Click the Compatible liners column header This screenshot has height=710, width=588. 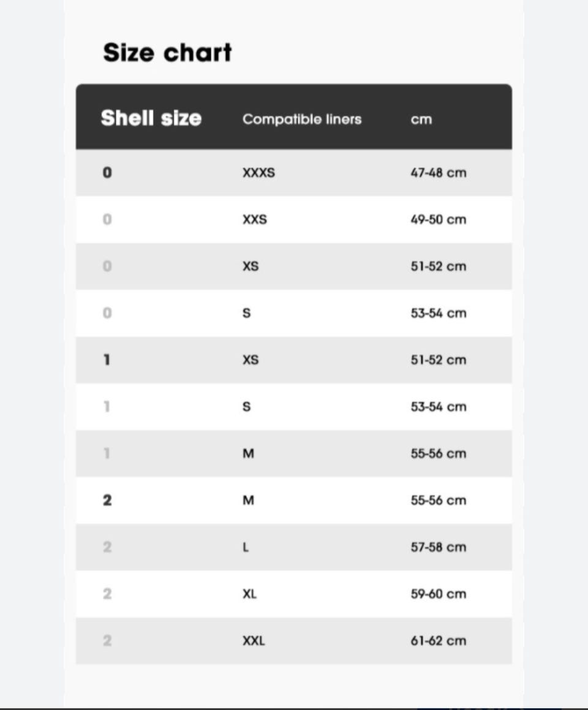point(302,119)
